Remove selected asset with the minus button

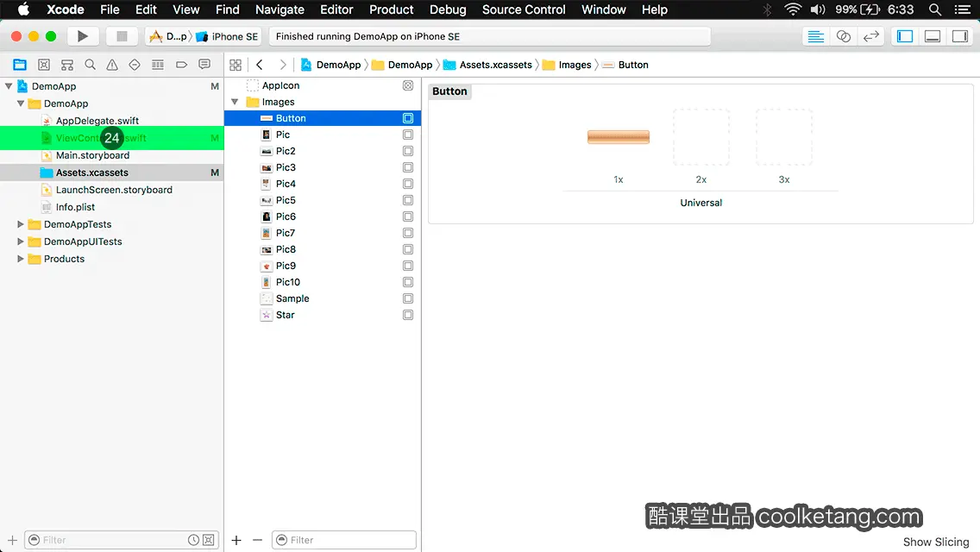point(257,540)
